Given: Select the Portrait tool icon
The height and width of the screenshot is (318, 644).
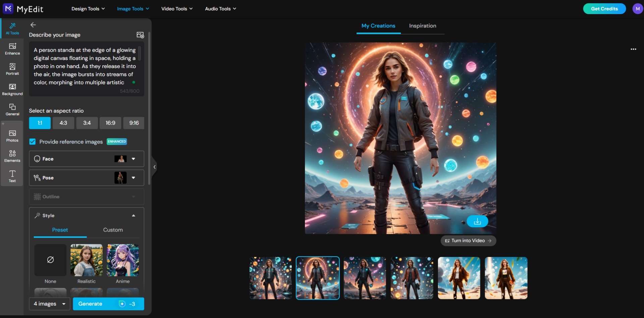Looking at the screenshot, I should pos(12,69).
